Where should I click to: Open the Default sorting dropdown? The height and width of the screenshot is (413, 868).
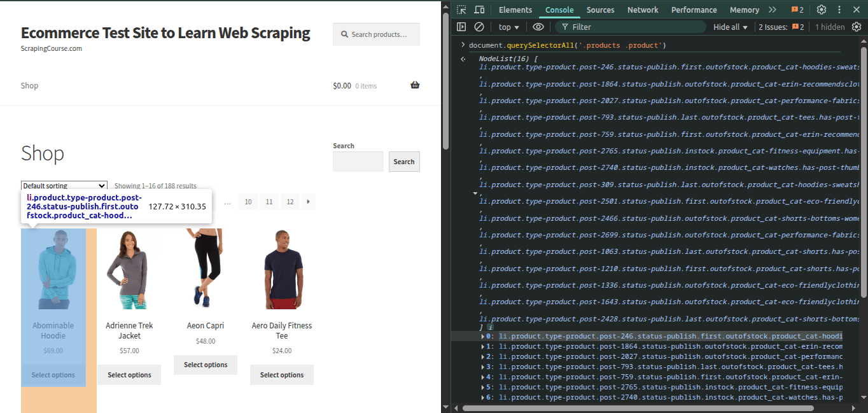tap(64, 185)
